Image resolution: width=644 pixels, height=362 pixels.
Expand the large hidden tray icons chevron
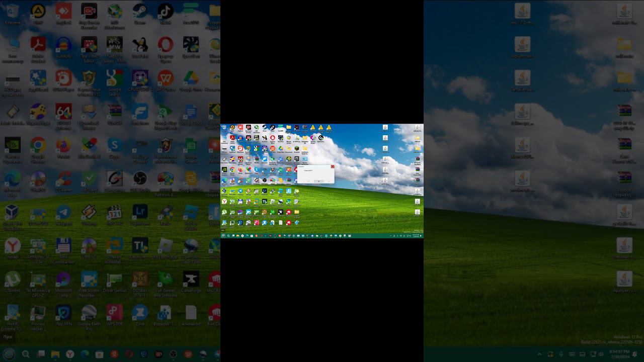click(540, 354)
